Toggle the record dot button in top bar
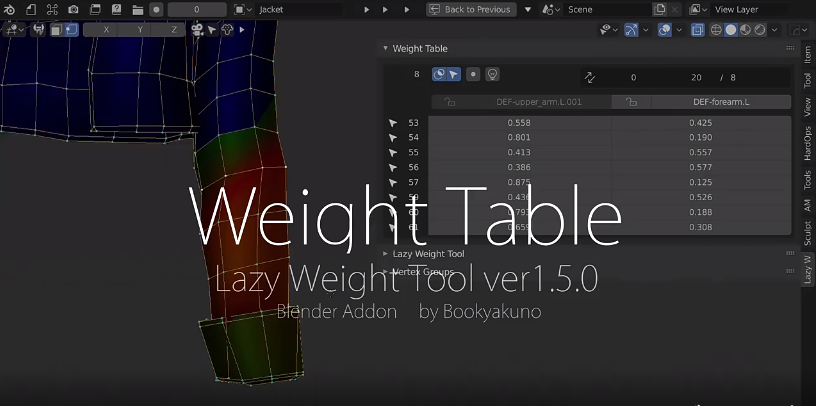The height and width of the screenshot is (406, 816). 156,9
